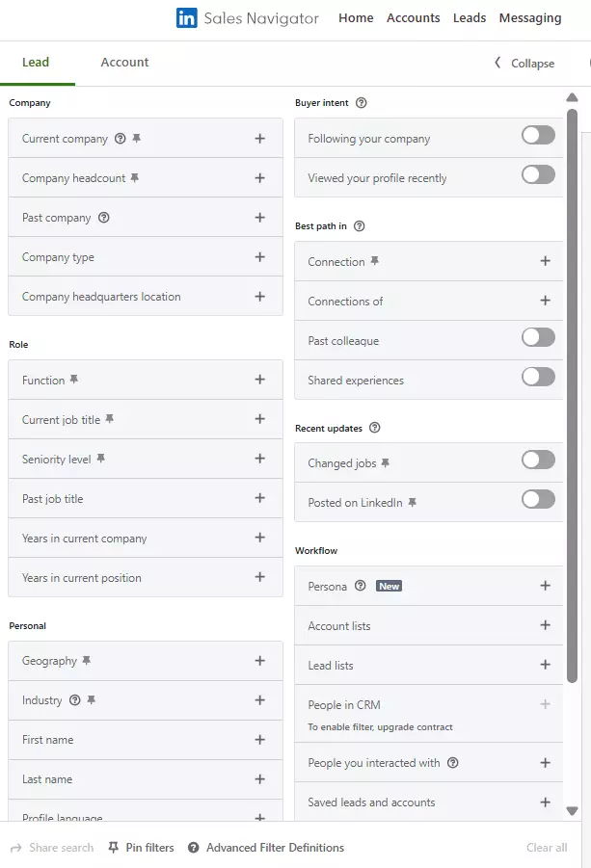Switch to the Account tab

(123, 63)
